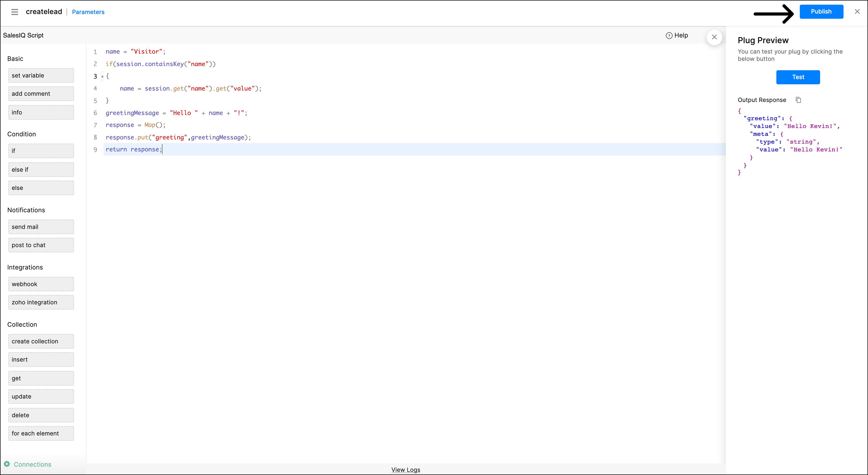Pick the else block
This screenshot has height=475, width=868.
click(41, 188)
